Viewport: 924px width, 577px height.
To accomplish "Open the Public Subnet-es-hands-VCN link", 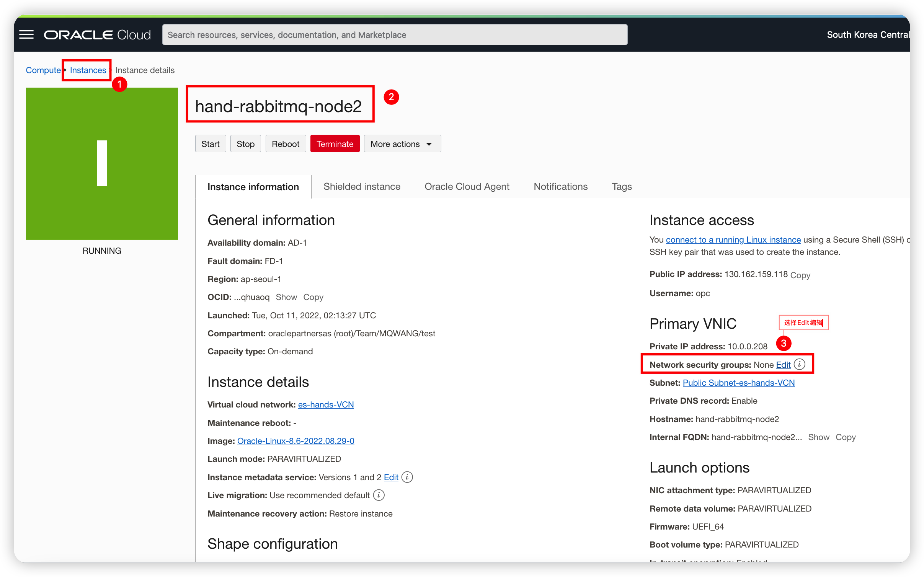I will point(738,383).
